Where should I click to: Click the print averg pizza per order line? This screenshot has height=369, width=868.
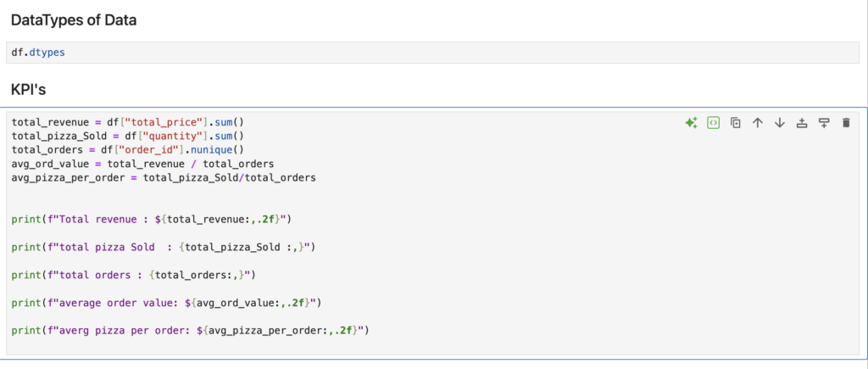pyautogui.click(x=192, y=329)
